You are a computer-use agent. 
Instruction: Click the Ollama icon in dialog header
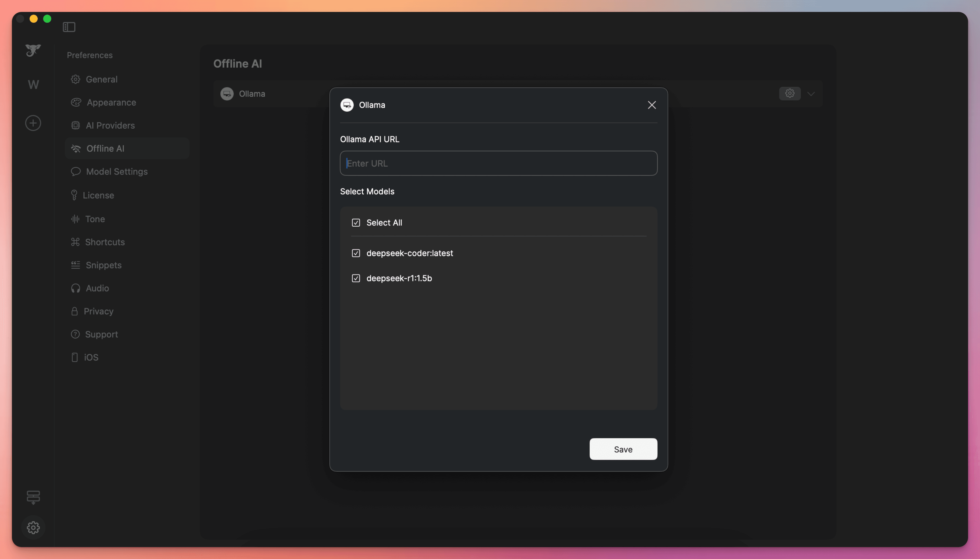(x=347, y=105)
